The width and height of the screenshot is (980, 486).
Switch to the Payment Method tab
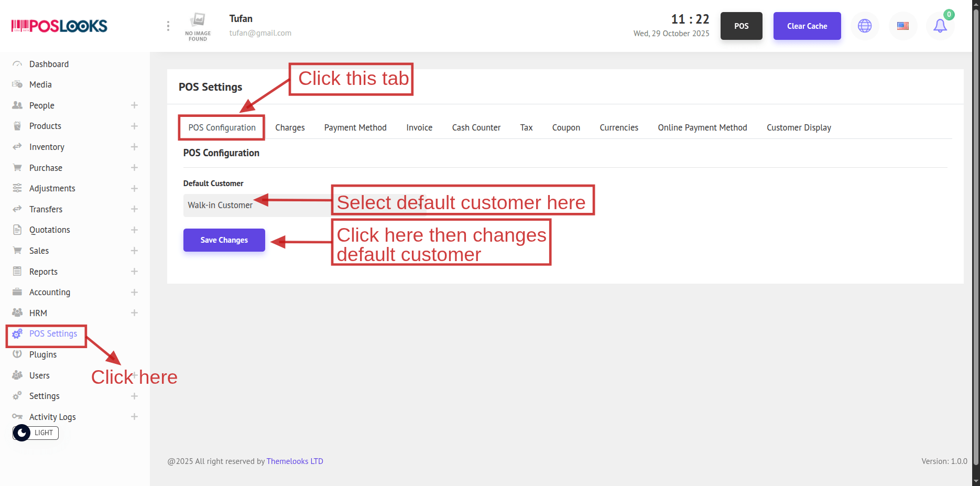point(355,128)
